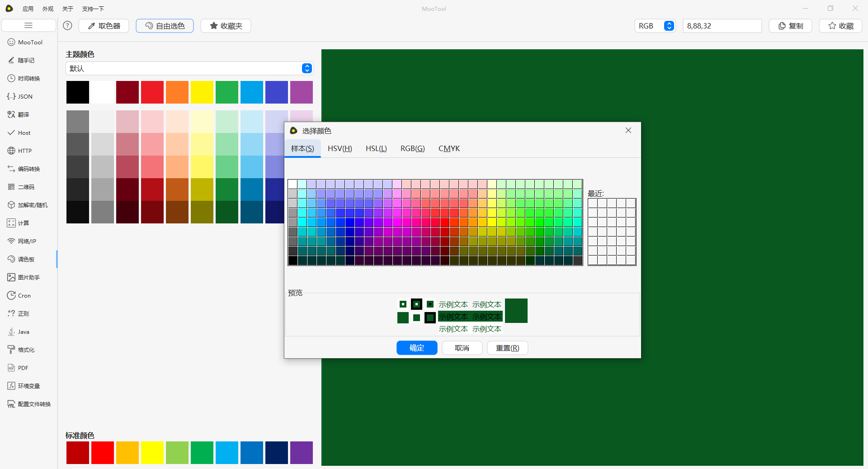Open the 取色器 color picker tool
The height and width of the screenshot is (469, 868).
[104, 26]
